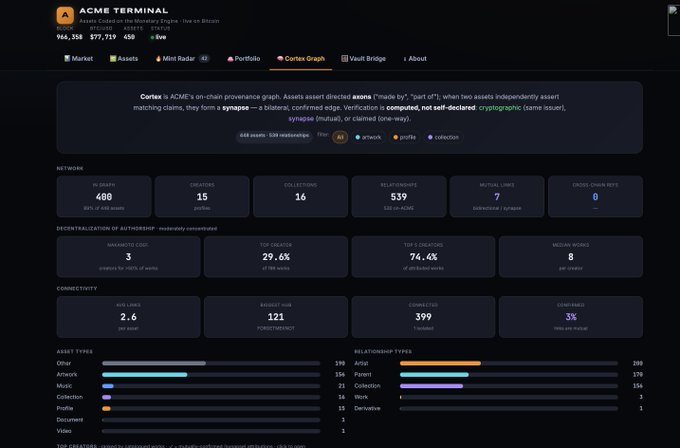Click the broken image thumbnail at top right
The height and width of the screenshot is (448, 680).
pos(674,20)
